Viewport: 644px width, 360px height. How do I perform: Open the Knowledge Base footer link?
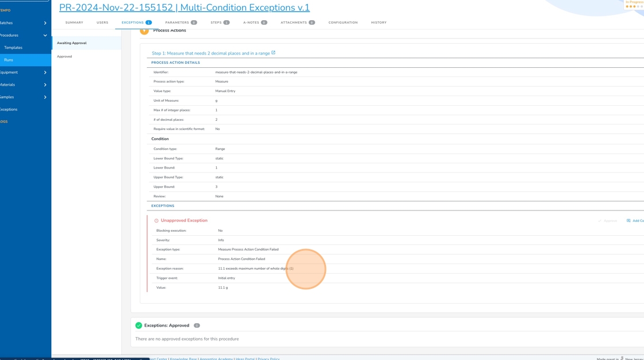tap(183, 358)
